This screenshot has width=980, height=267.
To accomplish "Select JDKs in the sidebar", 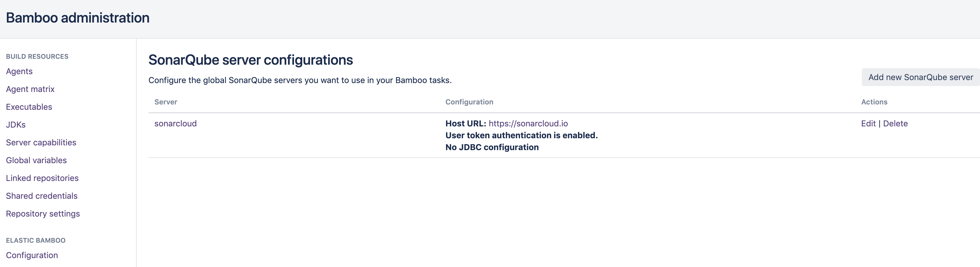I will [x=16, y=125].
